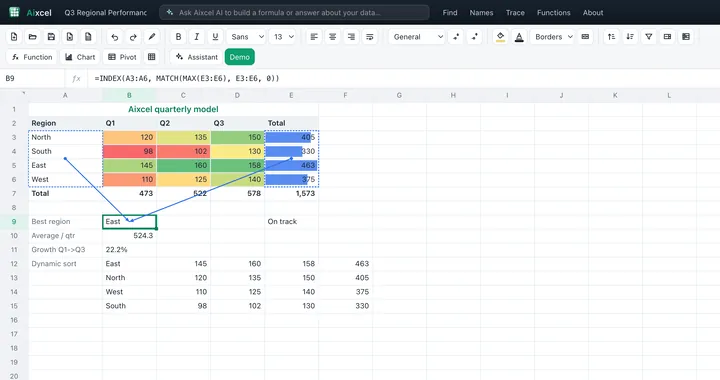Open the font size 13 dropdown
Viewport: 720px width, 380px height.
pyautogui.click(x=283, y=37)
